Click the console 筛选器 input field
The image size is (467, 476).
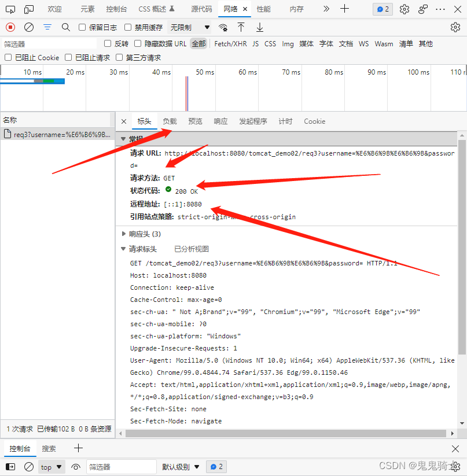122,467
